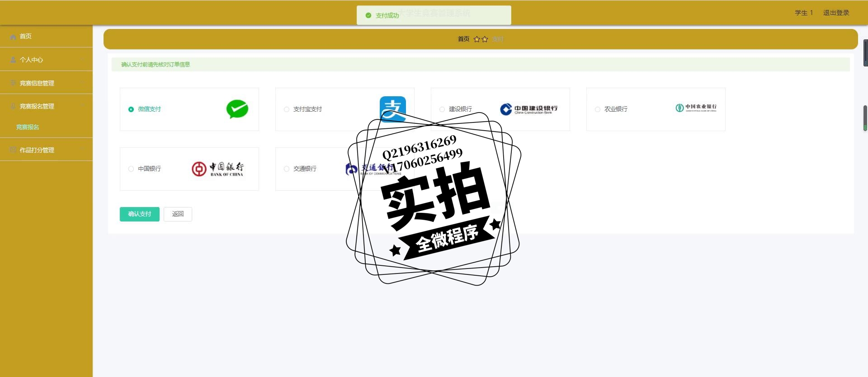
Task: Click the Bank of China red logo
Action: pyautogui.click(x=218, y=169)
